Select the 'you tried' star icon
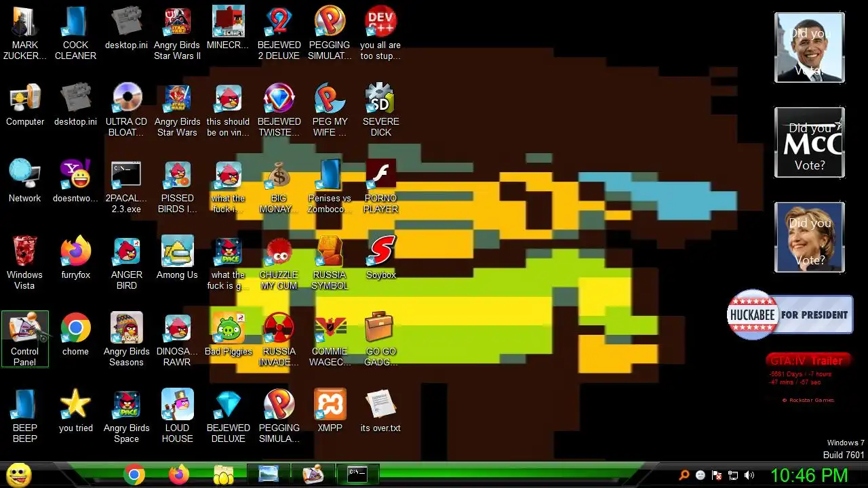868x488 pixels. (x=75, y=411)
